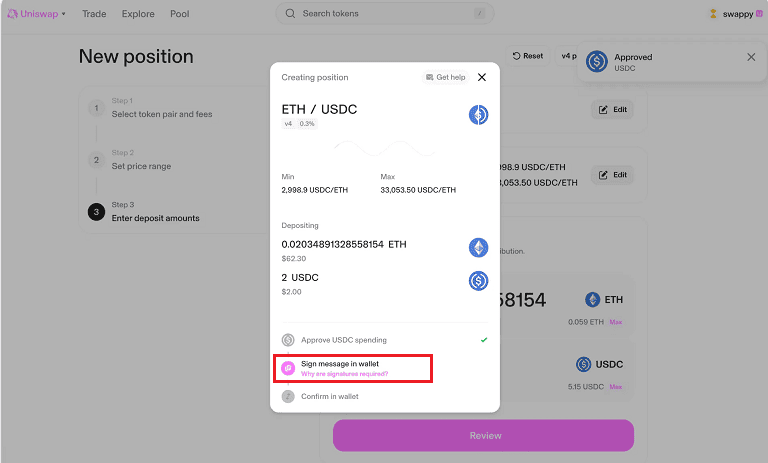Click the 0.3% fee badge
Screen dimensions: 768x463
pyautogui.click(x=307, y=123)
